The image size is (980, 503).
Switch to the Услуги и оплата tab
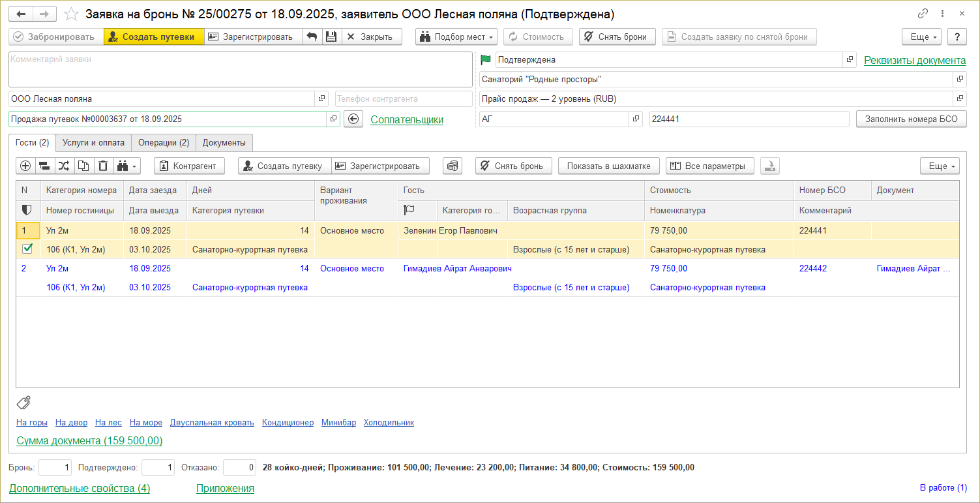93,142
